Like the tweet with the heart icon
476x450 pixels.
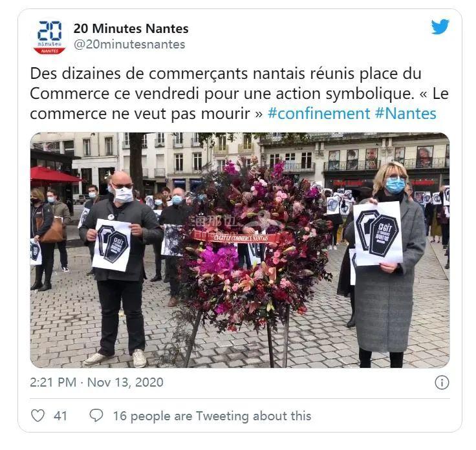38,415
